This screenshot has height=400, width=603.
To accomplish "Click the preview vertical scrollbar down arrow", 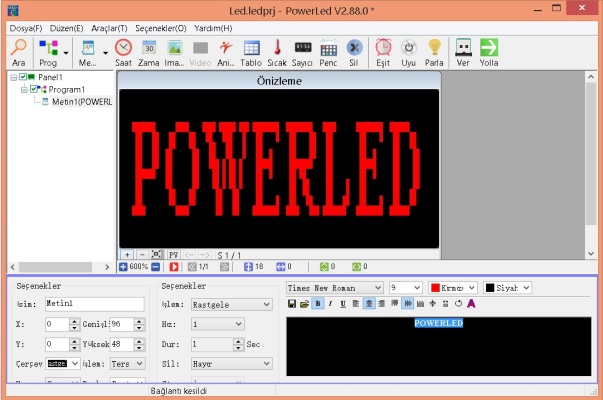I will (x=591, y=253).
